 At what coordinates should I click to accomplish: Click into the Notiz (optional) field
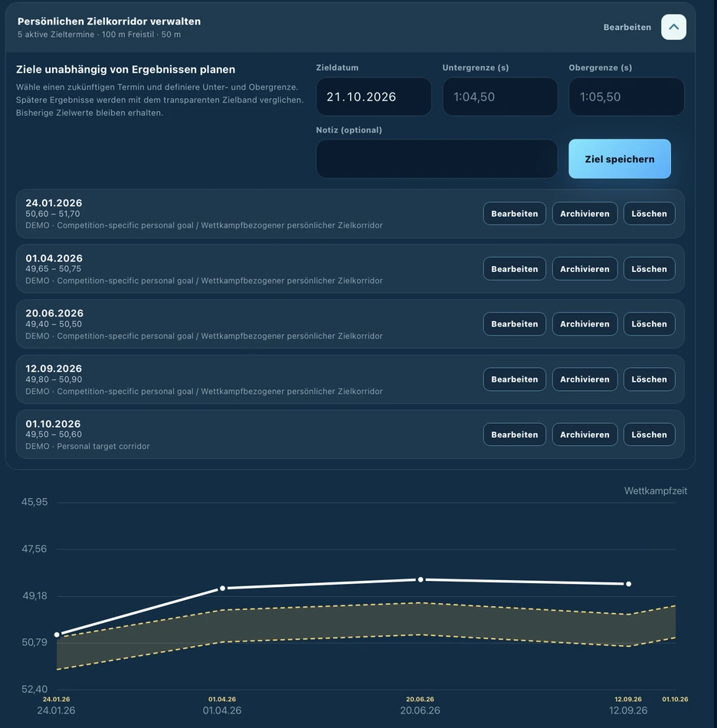[437, 159]
